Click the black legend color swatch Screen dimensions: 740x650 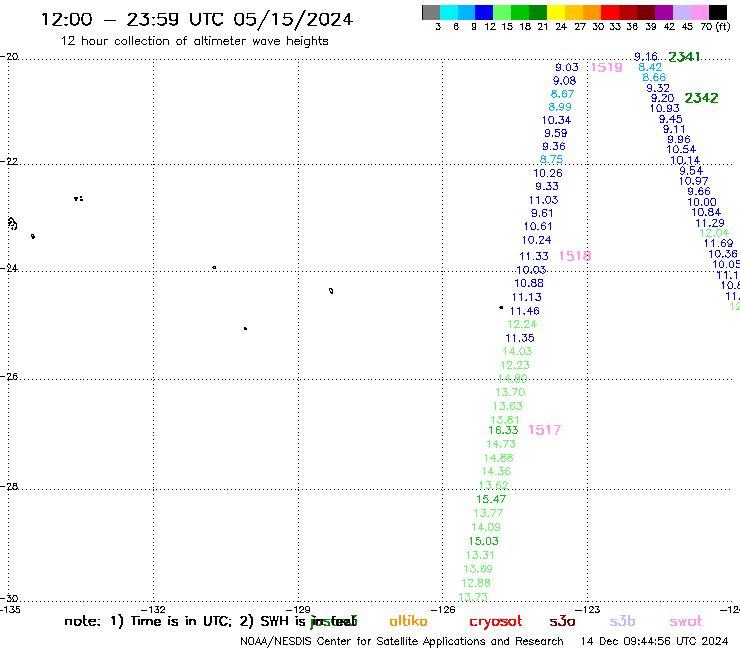tap(717, 12)
